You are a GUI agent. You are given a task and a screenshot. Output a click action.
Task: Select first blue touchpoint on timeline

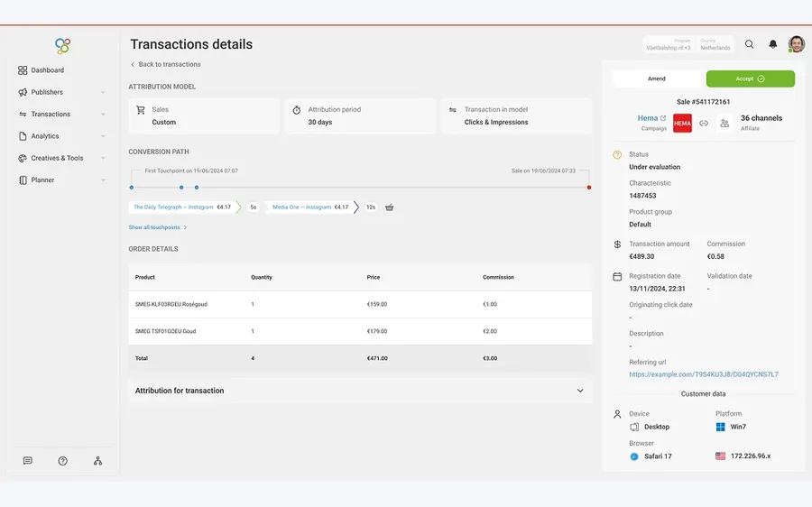point(132,188)
